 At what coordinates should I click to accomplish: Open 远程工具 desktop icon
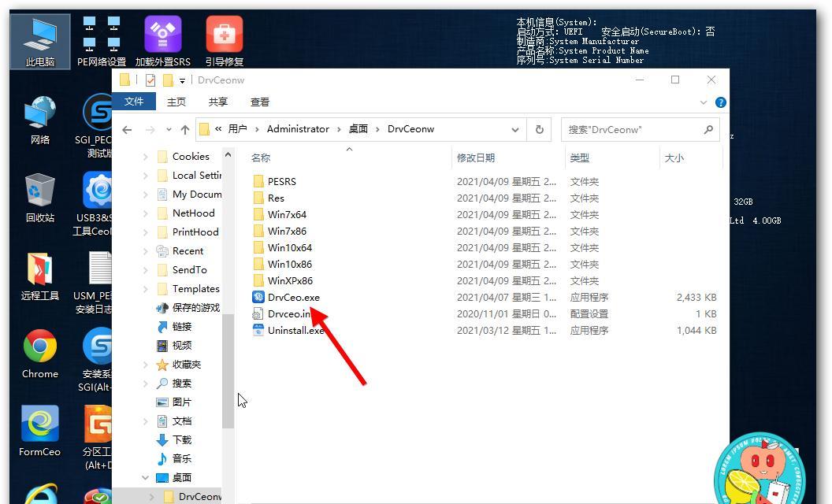pyautogui.click(x=40, y=276)
